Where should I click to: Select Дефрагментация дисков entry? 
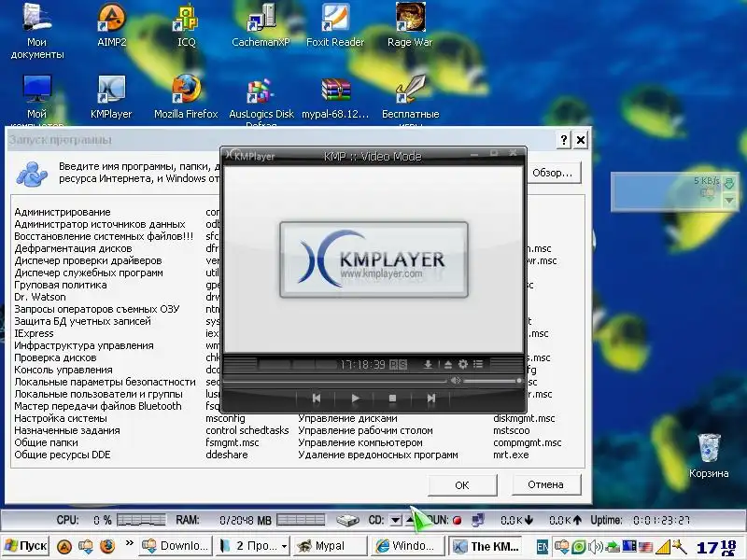click(73, 248)
